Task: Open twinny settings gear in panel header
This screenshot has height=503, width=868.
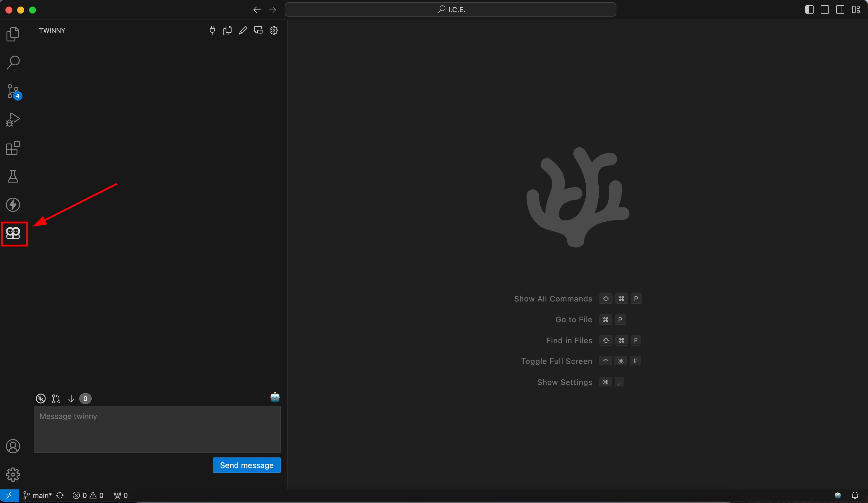Action: [274, 30]
